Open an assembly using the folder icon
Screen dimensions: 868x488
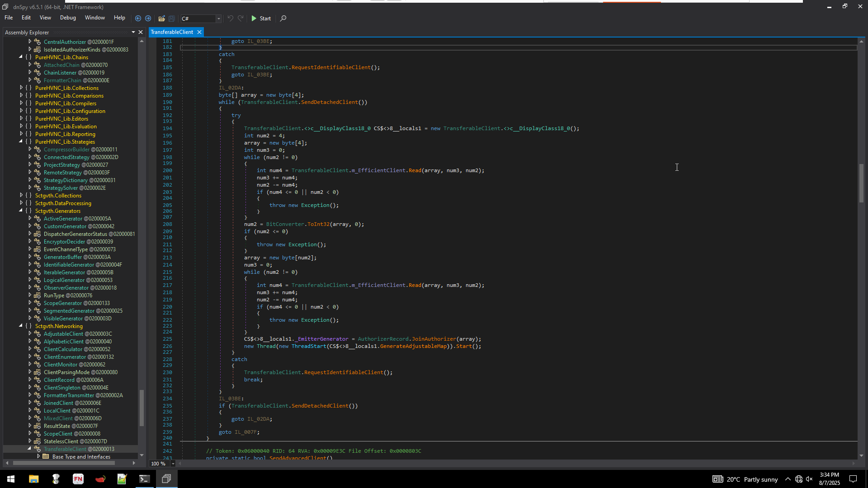(161, 19)
